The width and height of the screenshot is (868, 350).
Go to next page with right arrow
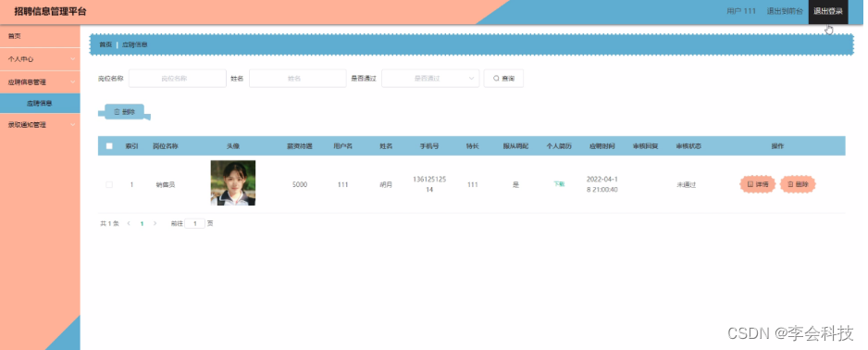point(155,224)
